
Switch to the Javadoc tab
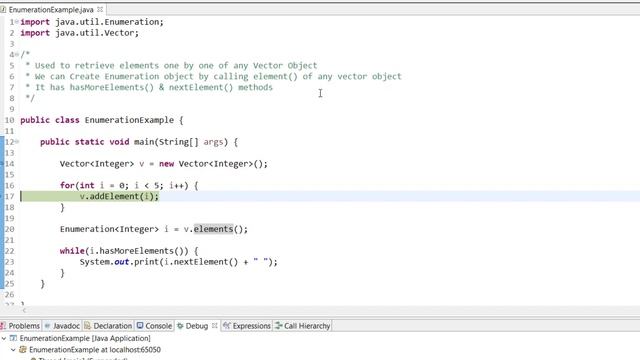[62, 326]
